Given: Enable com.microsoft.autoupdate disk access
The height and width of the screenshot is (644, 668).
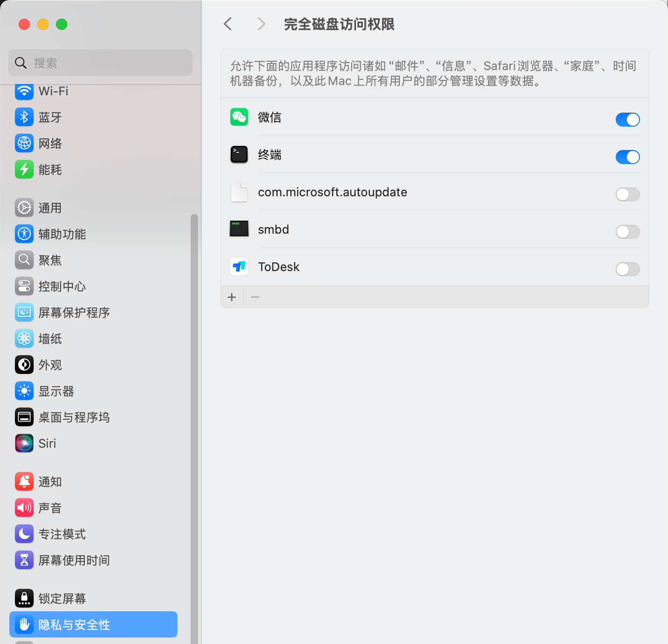Looking at the screenshot, I should pos(627,194).
